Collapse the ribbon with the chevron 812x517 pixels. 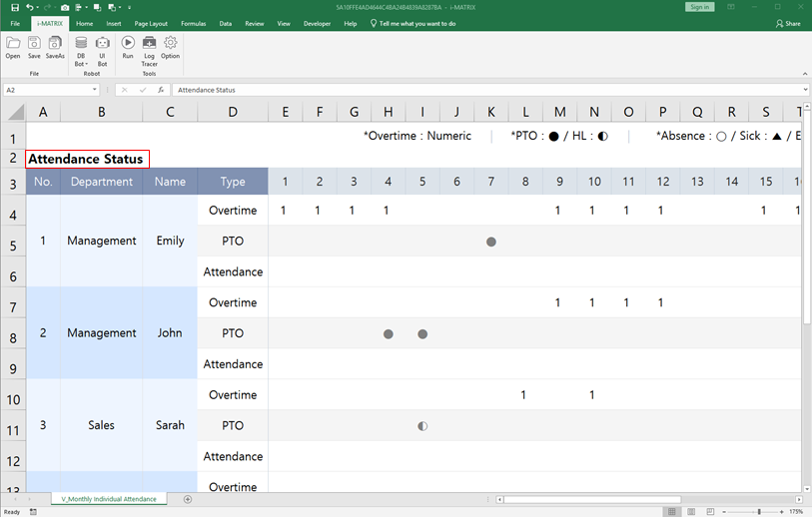coord(803,74)
